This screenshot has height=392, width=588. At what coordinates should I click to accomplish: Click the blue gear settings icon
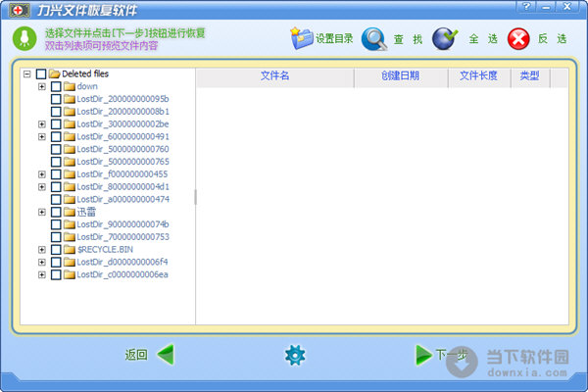coord(295,355)
